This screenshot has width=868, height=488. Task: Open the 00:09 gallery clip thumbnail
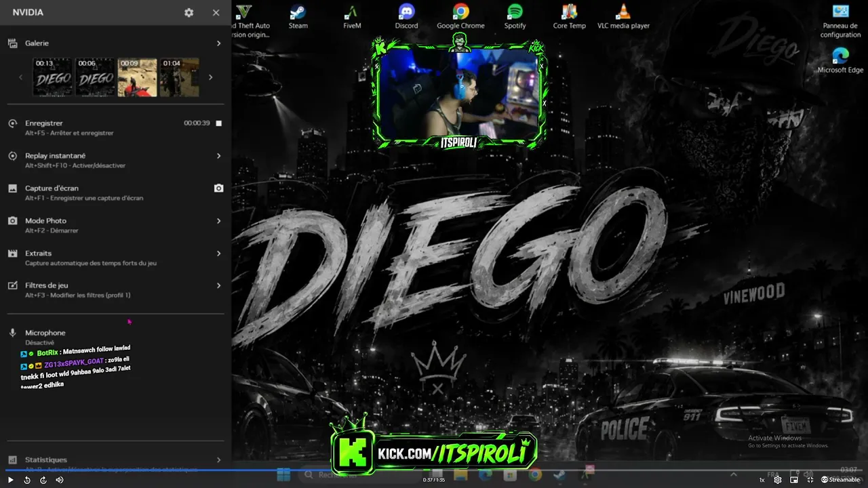pyautogui.click(x=138, y=77)
